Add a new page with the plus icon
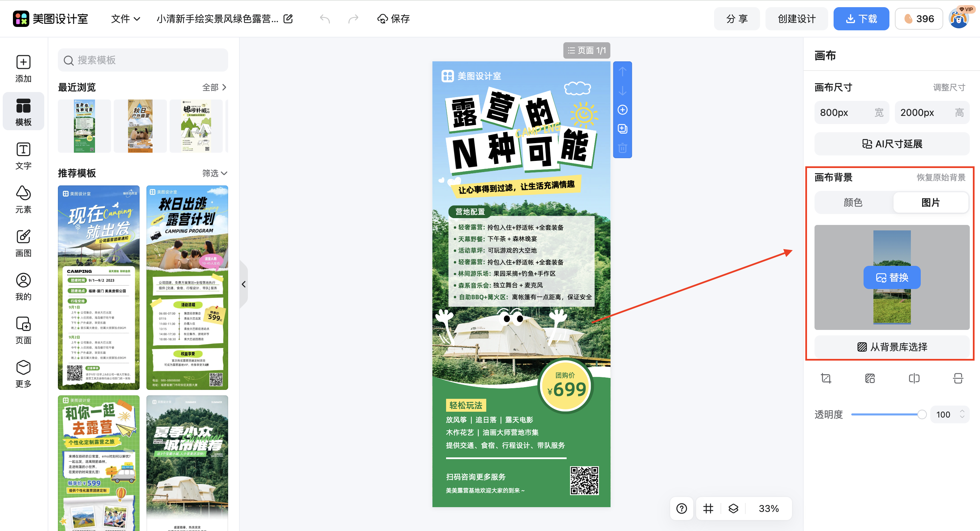Image resolution: width=980 pixels, height=531 pixels. click(x=622, y=110)
